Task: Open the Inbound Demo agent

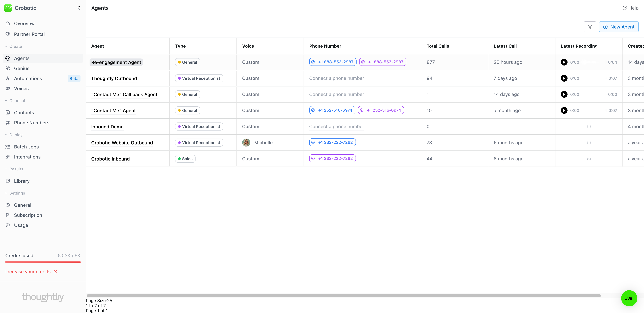Action: pyautogui.click(x=107, y=127)
